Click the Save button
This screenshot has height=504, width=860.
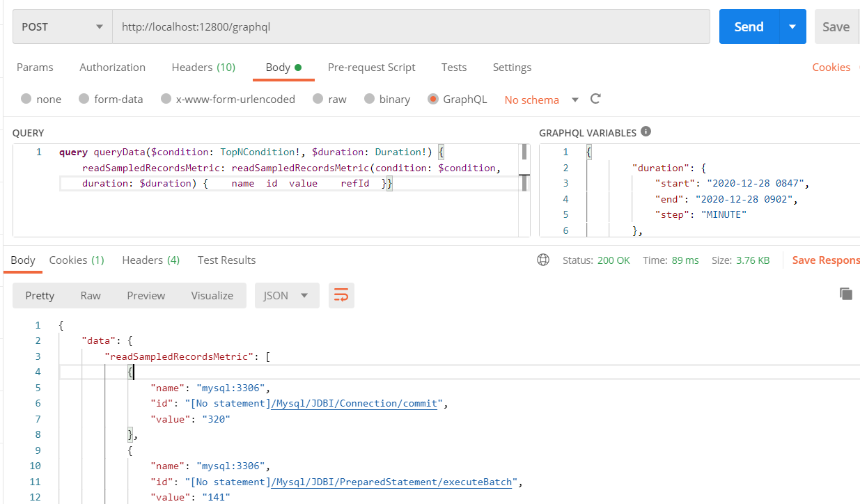[x=836, y=26]
